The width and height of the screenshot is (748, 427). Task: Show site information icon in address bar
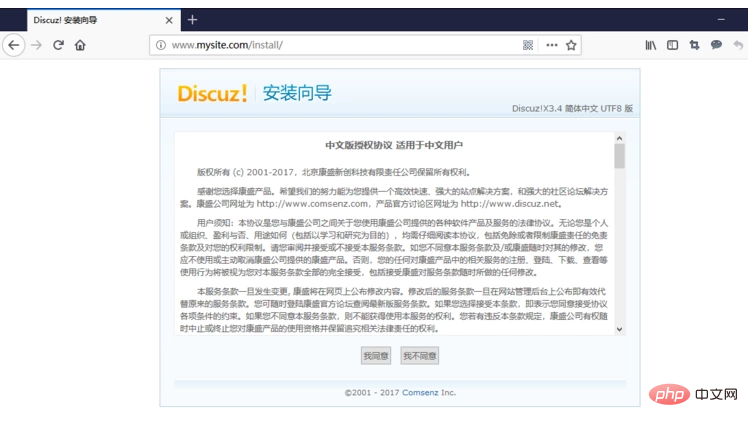161,45
